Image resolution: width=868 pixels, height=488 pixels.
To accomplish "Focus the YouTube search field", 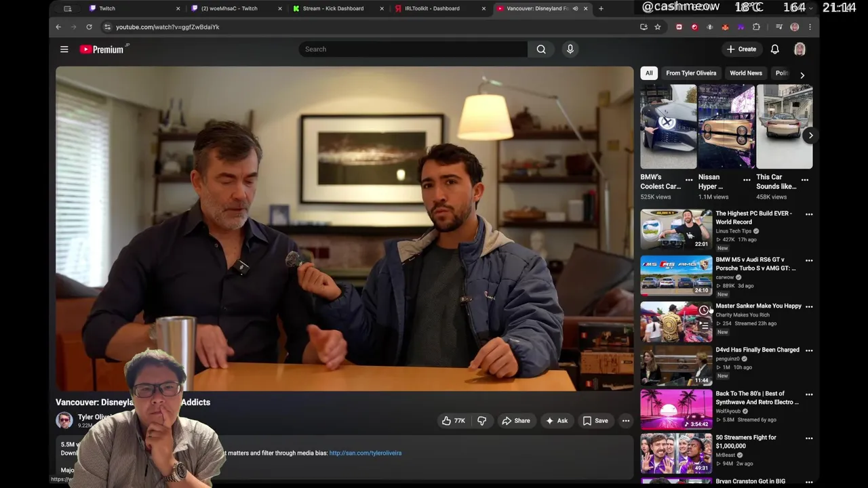I will pyautogui.click(x=413, y=49).
